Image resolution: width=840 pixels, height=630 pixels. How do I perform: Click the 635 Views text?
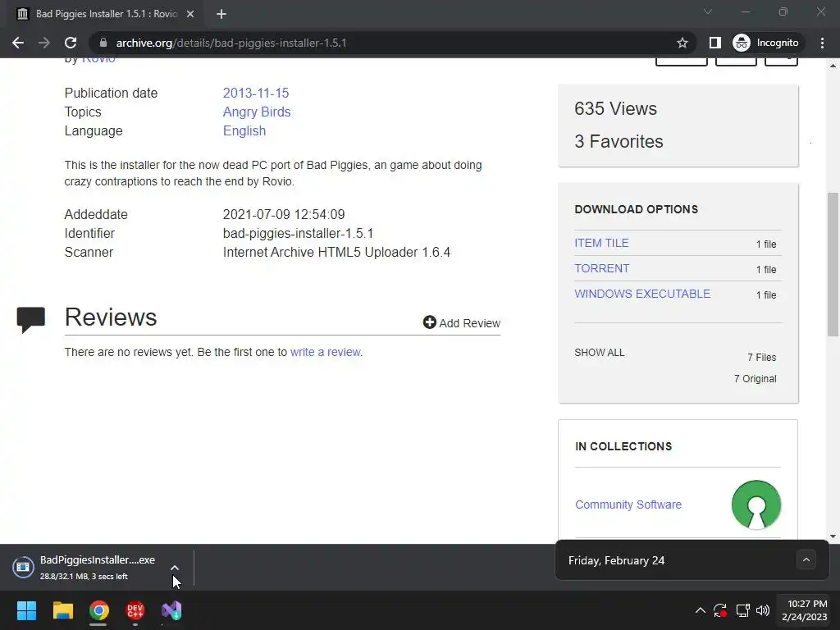coord(615,109)
